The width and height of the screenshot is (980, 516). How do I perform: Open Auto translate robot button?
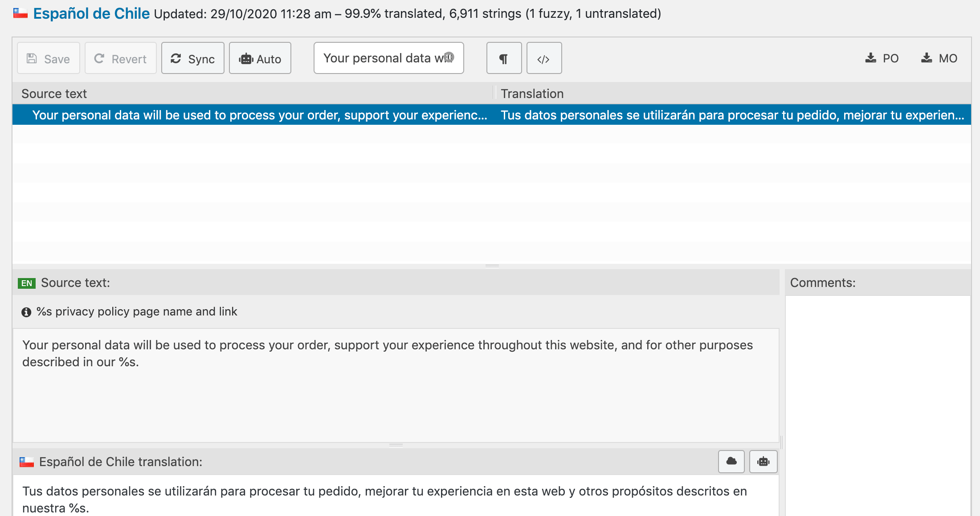260,58
